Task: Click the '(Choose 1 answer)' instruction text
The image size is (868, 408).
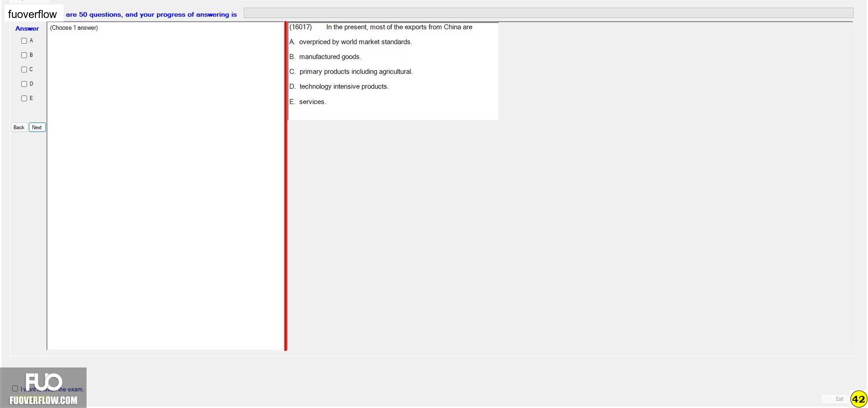Action: [x=74, y=28]
